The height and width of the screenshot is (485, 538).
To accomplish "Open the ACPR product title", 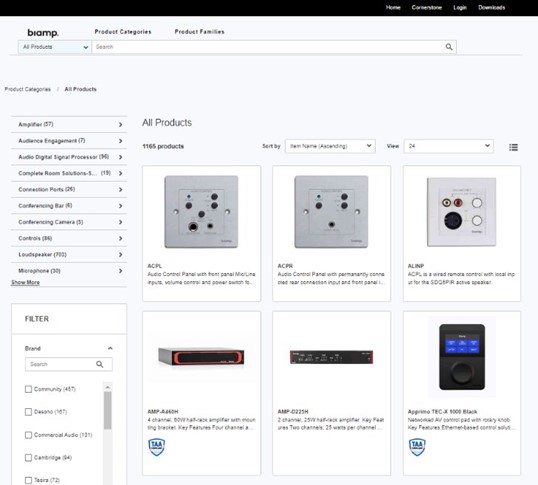I will [285, 266].
